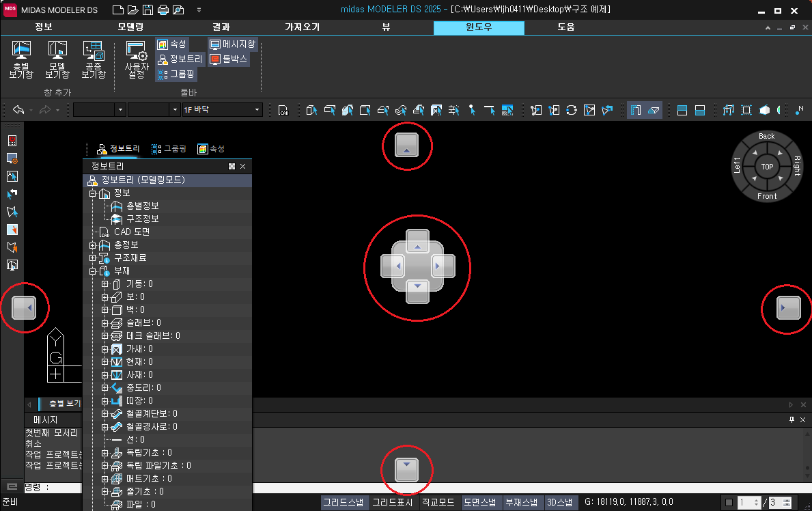Click the Save diskette icon in title bar

coord(148,10)
